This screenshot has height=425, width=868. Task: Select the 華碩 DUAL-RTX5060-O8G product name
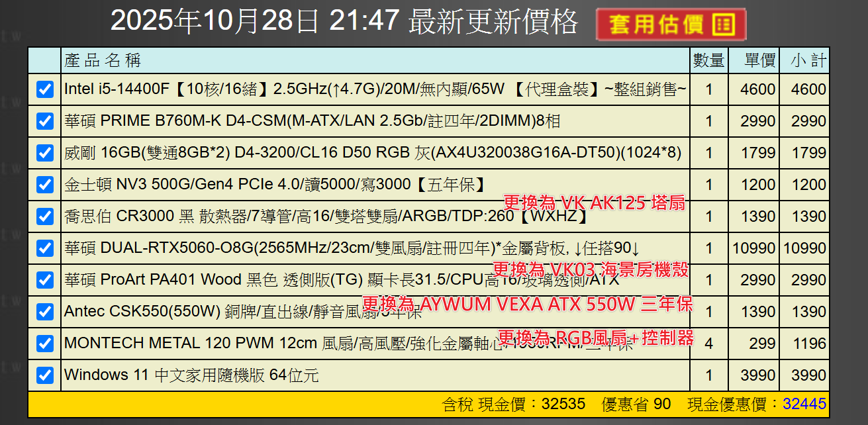point(352,248)
